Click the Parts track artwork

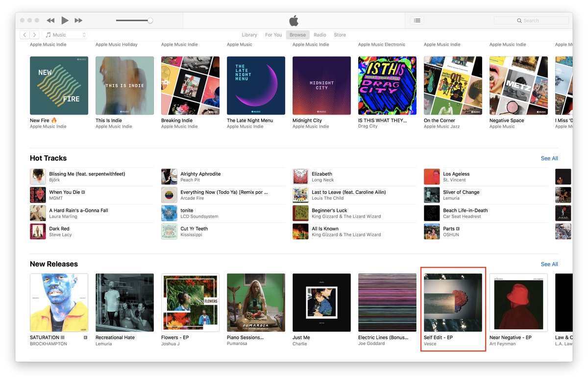[x=432, y=231]
